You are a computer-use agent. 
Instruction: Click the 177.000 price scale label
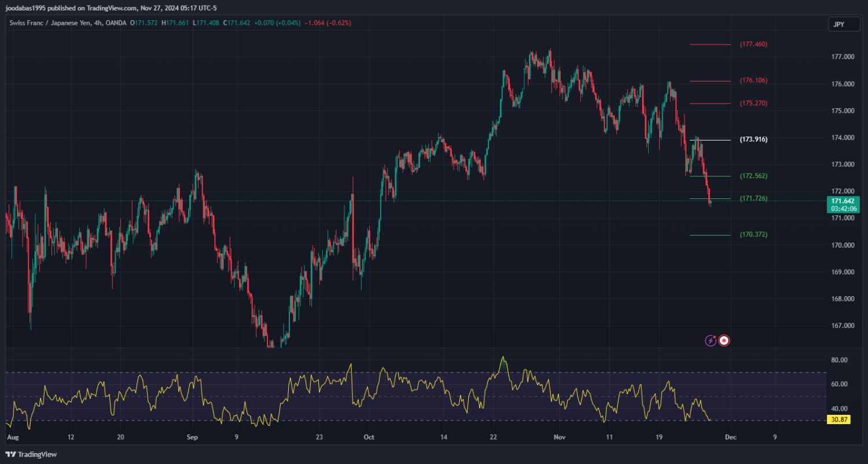tap(843, 57)
